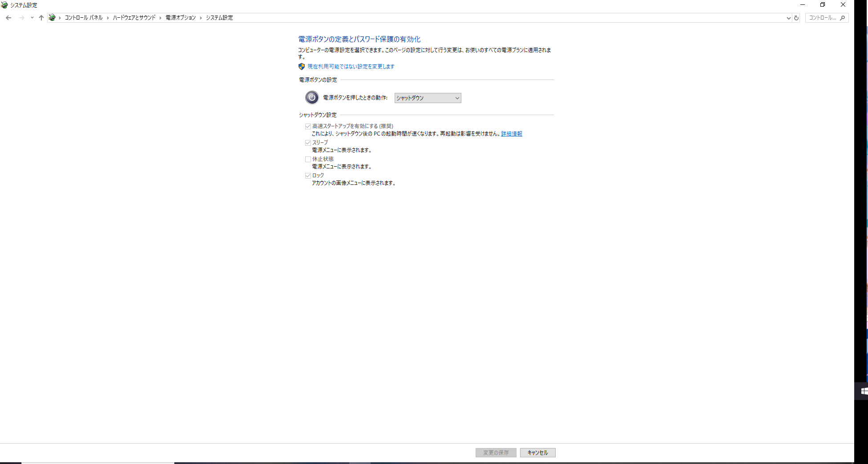The image size is (868, 464).
Task: Focus the Control Panel search box
Action: click(827, 18)
